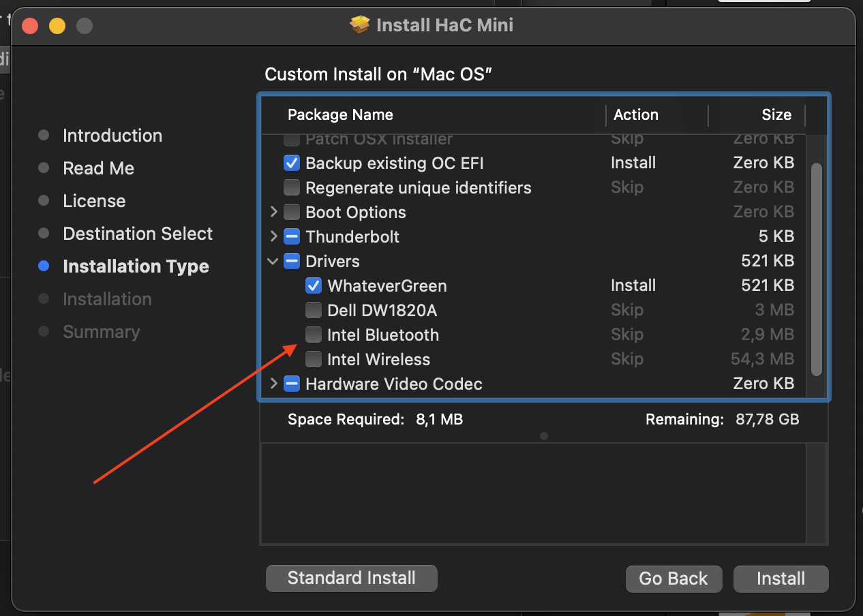Expand the Hardware Video Codec group
This screenshot has height=616, width=863.
(x=273, y=384)
